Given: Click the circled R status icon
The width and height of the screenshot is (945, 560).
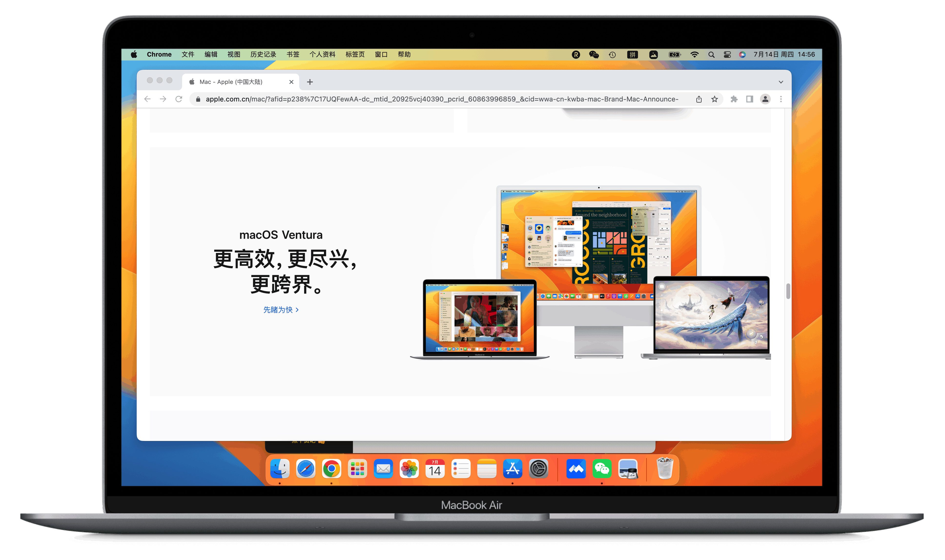Looking at the screenshot, I should click(576, 55).
